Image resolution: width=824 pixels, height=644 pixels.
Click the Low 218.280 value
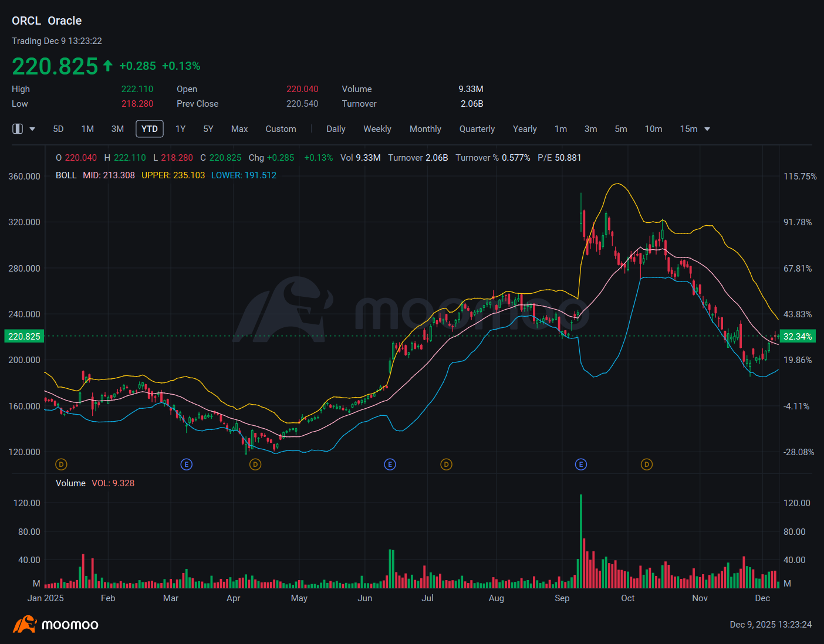[x=137, y=104]
